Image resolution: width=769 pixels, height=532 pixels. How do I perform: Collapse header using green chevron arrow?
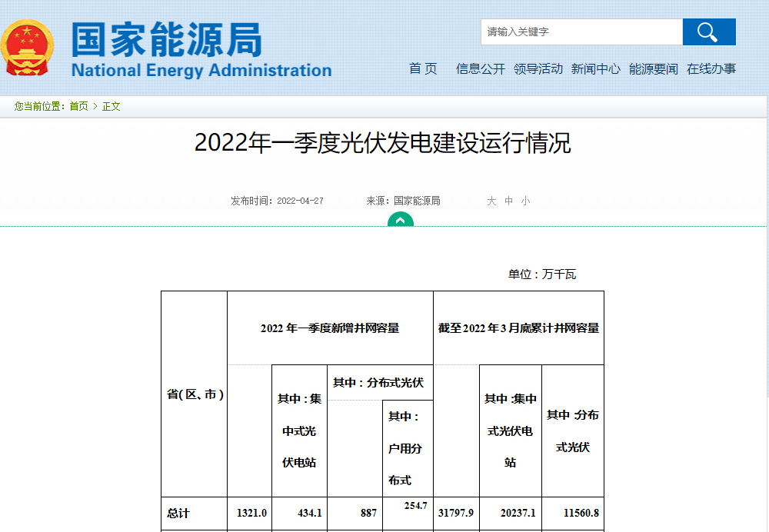401,220
